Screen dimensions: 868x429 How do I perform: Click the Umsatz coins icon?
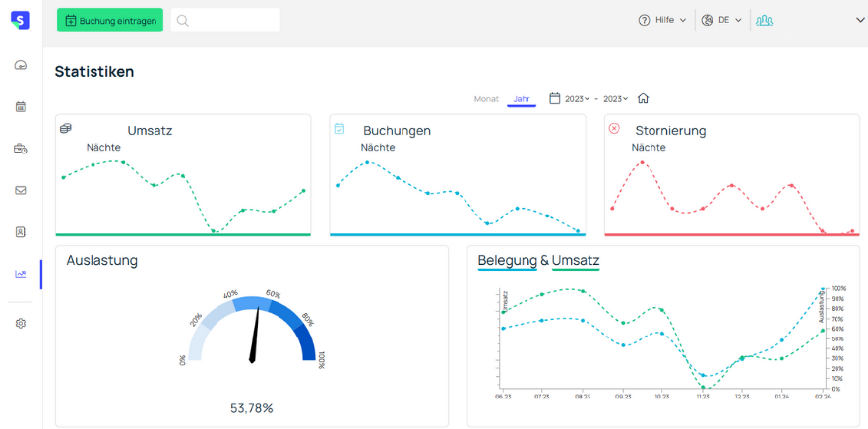66,129
